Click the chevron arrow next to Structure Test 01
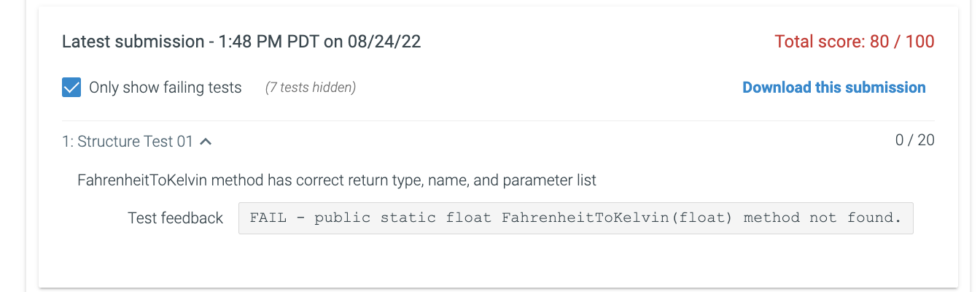The image size is (980, 292). [x=206, y=142]
